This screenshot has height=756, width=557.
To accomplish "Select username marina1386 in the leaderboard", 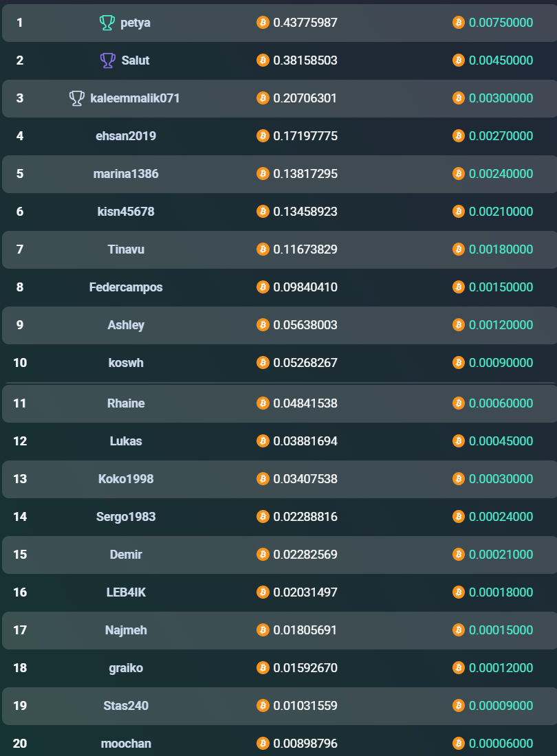I will [126, 174].
